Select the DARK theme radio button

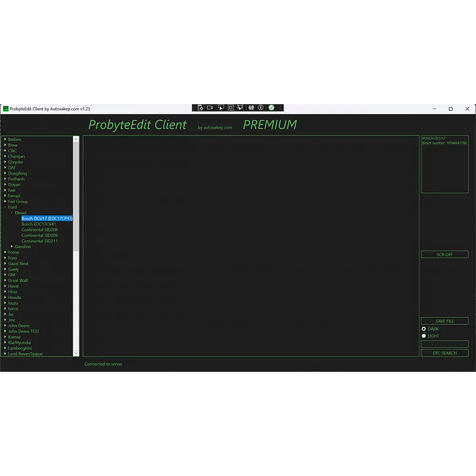(424, 329)
